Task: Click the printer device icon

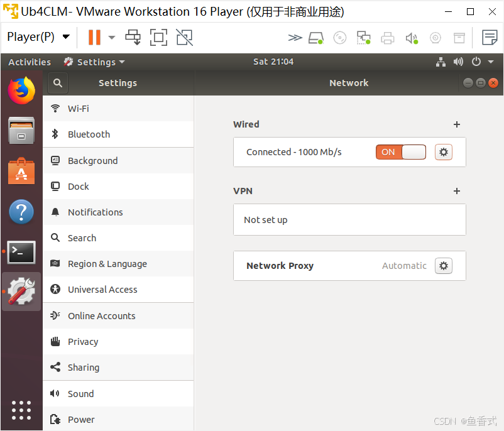Action: click(387, 38)
